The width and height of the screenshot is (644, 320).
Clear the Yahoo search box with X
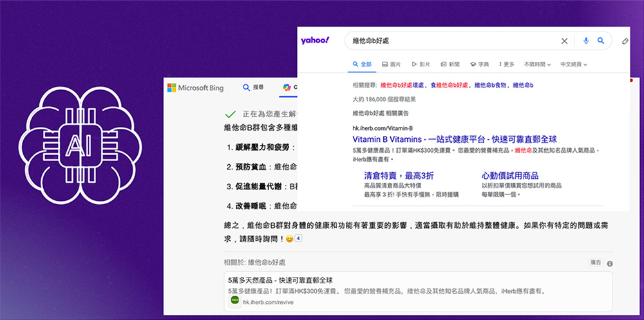[564, 41]
